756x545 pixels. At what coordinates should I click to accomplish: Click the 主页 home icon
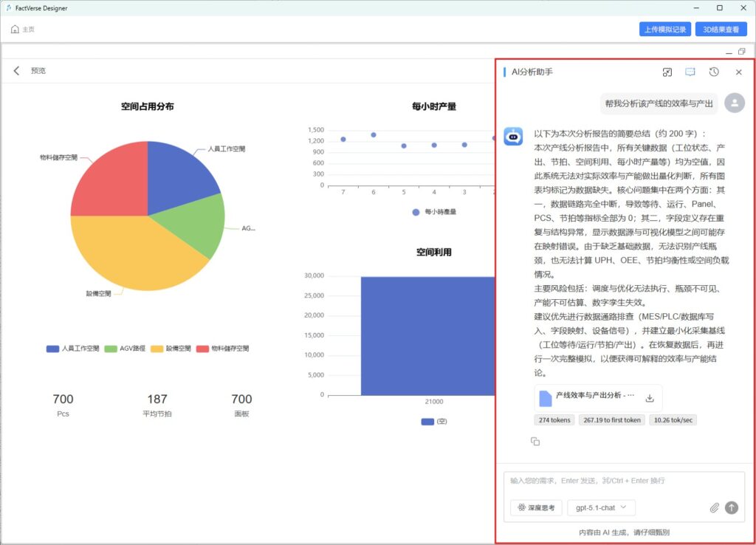pos(16,30)
